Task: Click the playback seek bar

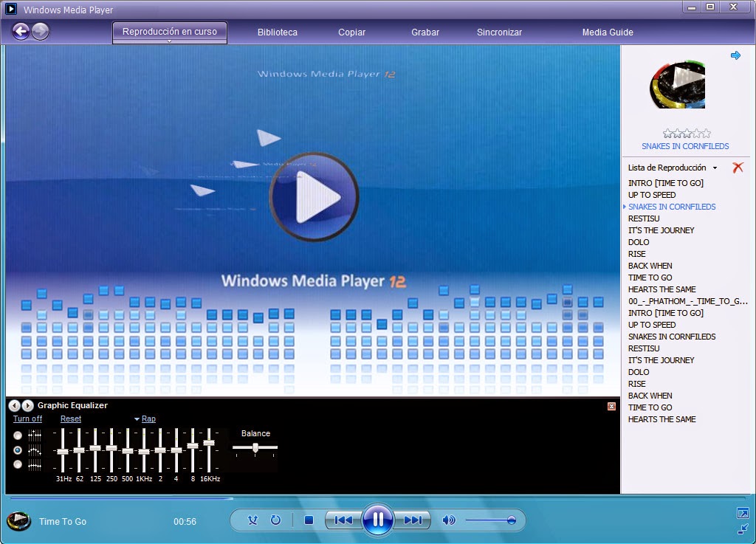Action: [377, 498]
